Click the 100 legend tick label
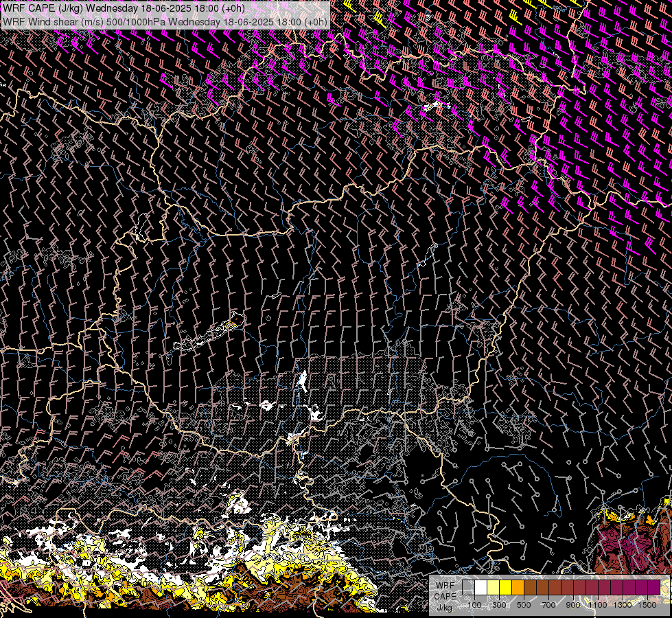Viewport: 672px width, 618px height. click(475, 605)
